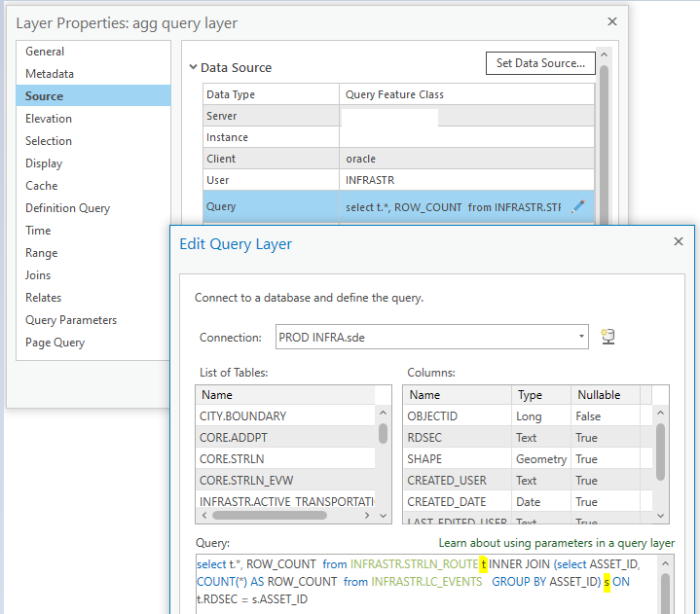Select the Definition Query tab
Screen dimensions: 700x614
pos(67,208)
